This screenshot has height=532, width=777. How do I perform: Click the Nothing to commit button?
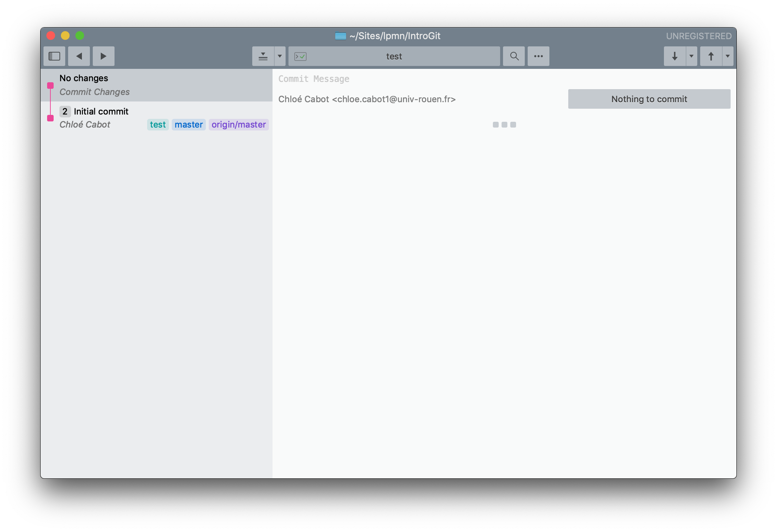click(649, 99)
